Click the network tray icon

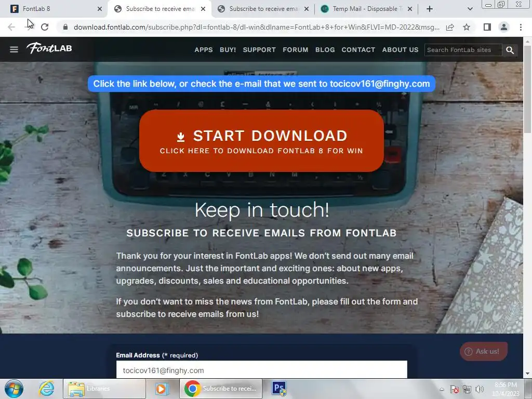click(x=467, y=390)
